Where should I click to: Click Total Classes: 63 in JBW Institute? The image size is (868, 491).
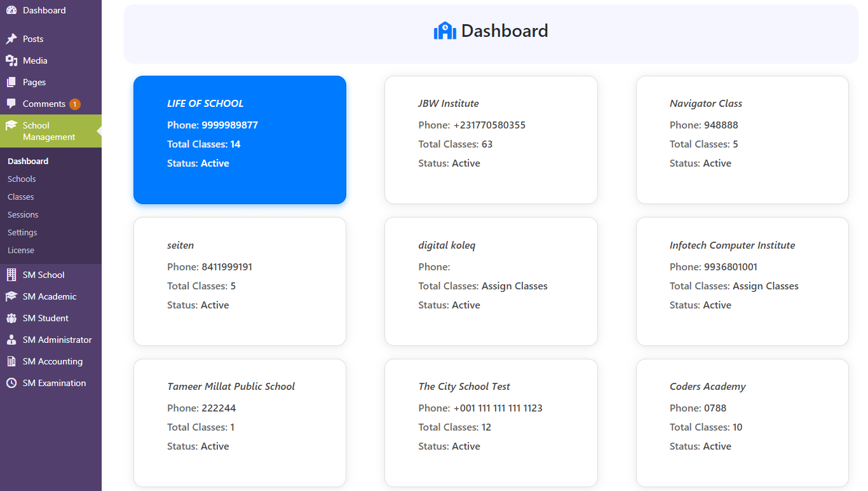click(456, 144)
